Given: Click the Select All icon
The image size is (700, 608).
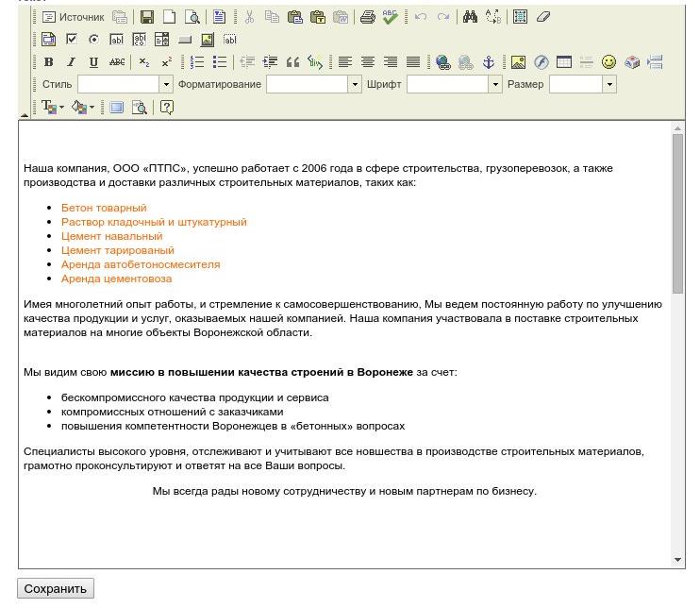Looking at the screenshot, I should click(x=520, y=17).
